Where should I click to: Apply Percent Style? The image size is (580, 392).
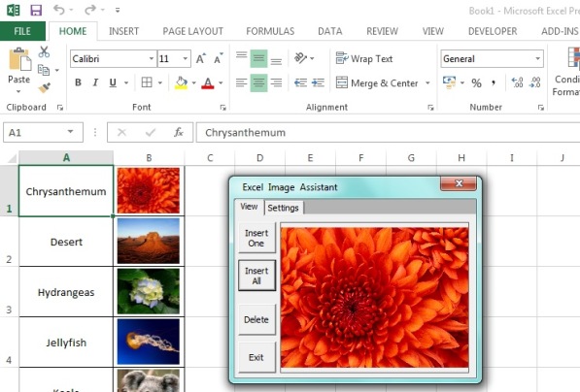476,82
